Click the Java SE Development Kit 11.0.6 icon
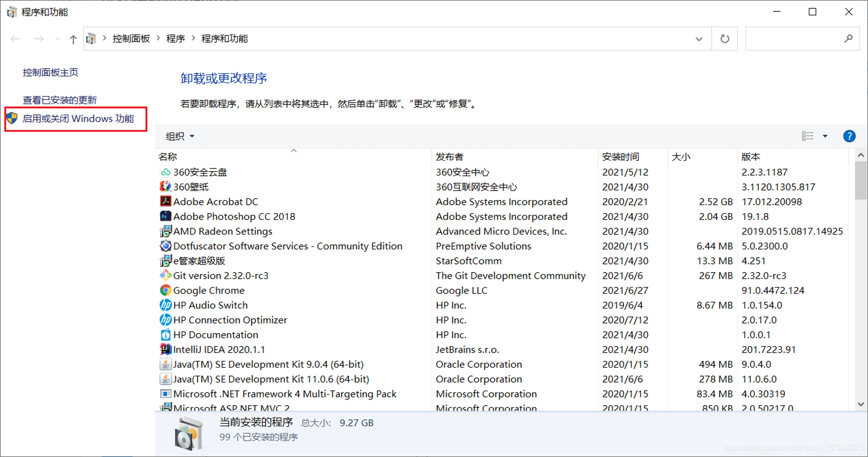This screenshot has height=457, width=868. point(165,379)
